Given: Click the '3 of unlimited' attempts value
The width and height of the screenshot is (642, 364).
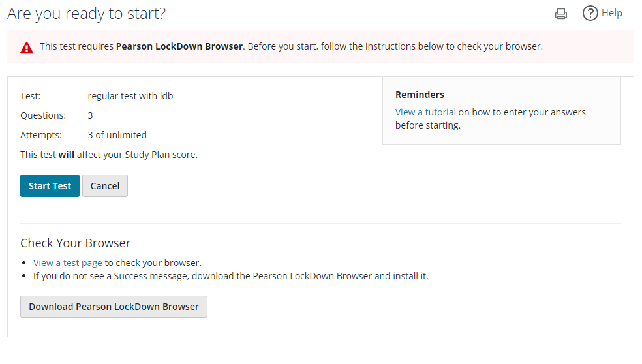Looking at the screenshot, I should click(x=117, y=135).
